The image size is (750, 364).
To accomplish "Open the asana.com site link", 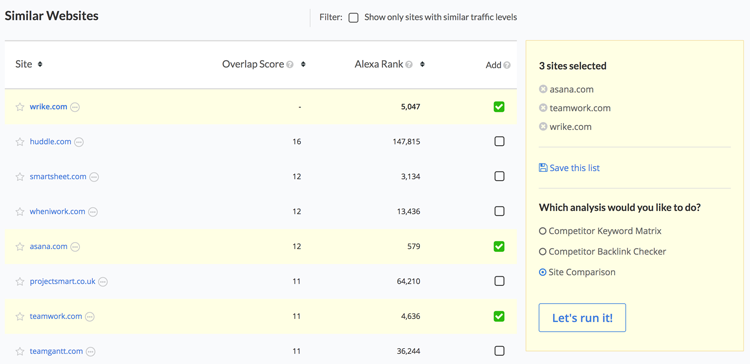I will click(x=48, y=246).
